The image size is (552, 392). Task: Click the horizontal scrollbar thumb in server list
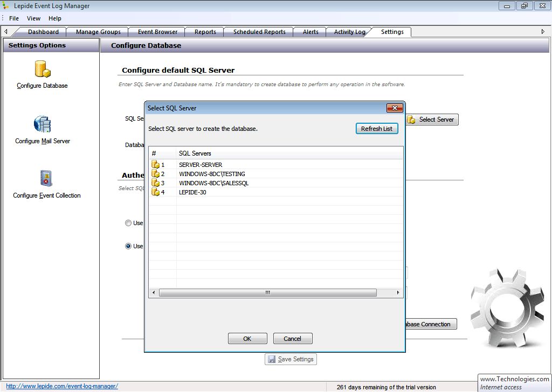[x=267, y=292]
